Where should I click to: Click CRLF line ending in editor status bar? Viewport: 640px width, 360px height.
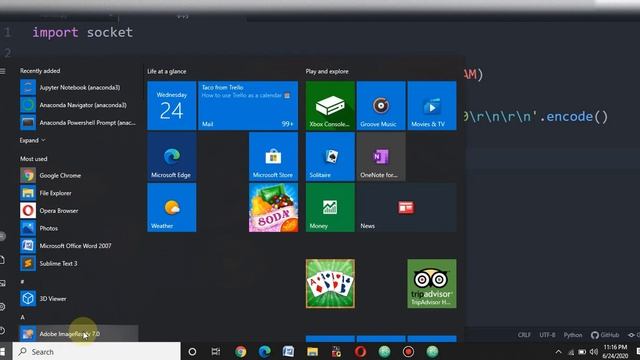(x=524, y=335)
